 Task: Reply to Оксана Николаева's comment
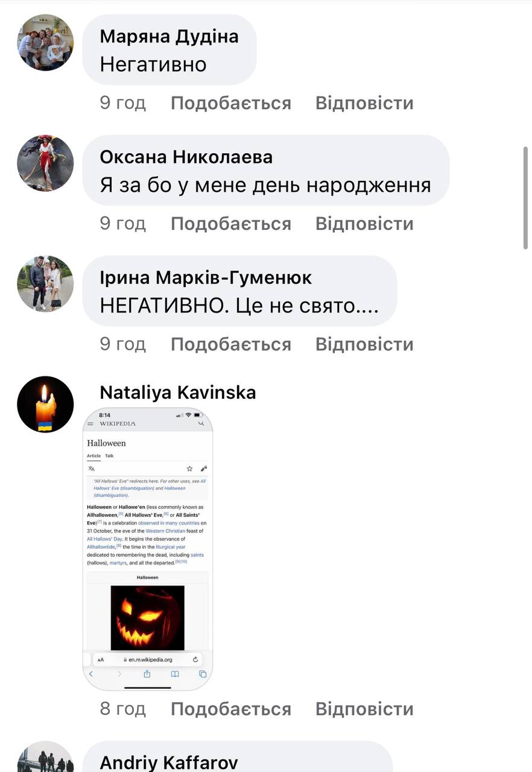[364, 224]
